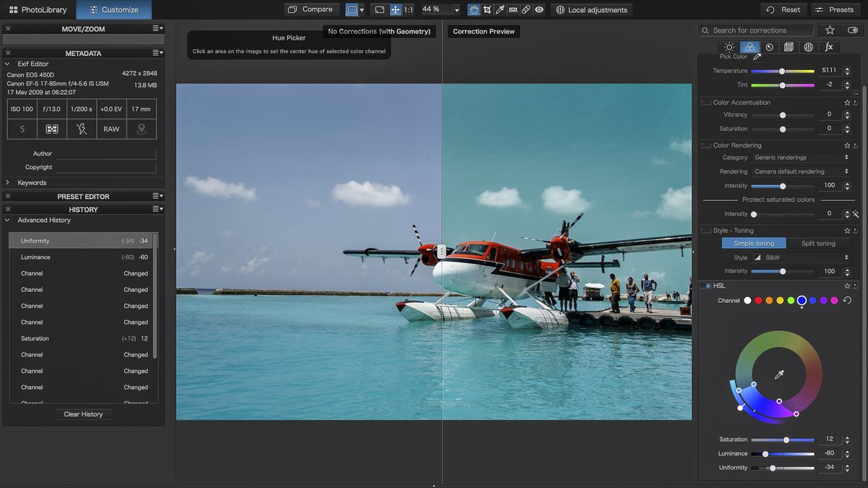This screenshot has width=868, height=488.
Task: Enable the Color Accentuation correction checkbox
Action: (x=705, y=102)
